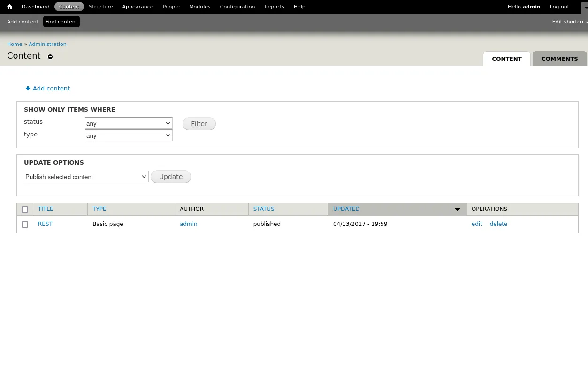Screen dimensions: 588x390
Task: Edit the REST page
Action: [x=477, y=224]
